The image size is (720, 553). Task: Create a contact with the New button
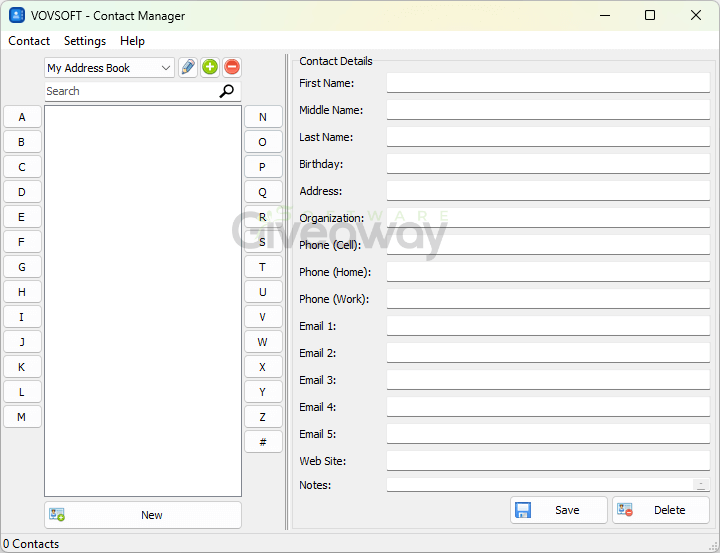tap(143, 515)
